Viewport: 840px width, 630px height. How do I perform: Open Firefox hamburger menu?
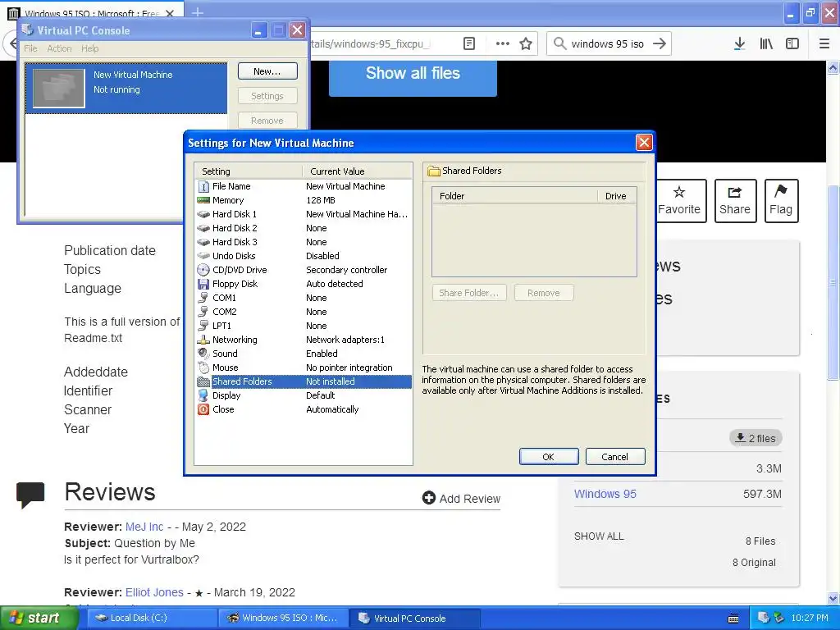pyautogui.click(x=824, y=44)
